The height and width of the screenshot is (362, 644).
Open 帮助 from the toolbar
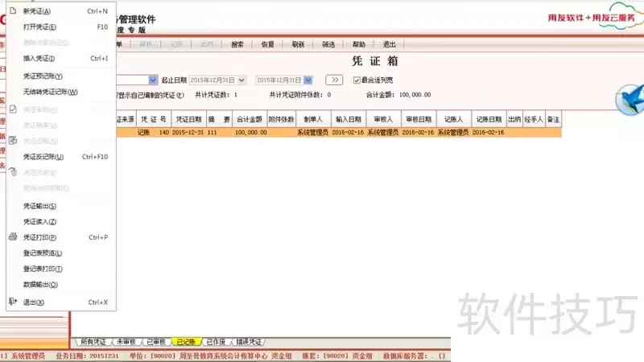[x=358, y=44]
